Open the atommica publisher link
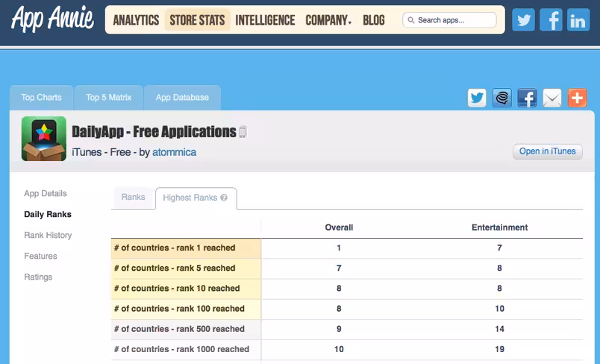 [174, 152]
